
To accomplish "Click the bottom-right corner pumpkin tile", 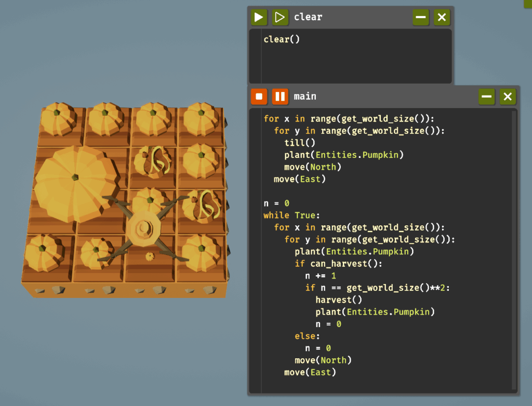I will pos(202,253).
